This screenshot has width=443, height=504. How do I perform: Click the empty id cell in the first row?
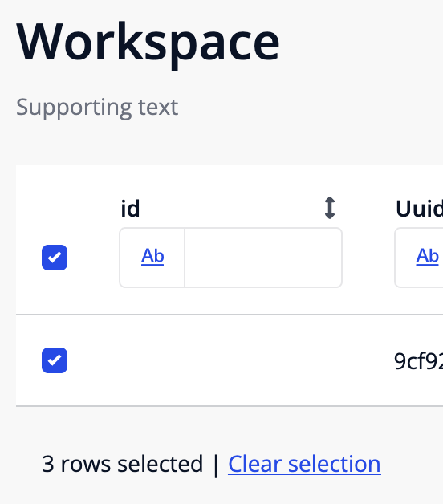pos(230,360)
